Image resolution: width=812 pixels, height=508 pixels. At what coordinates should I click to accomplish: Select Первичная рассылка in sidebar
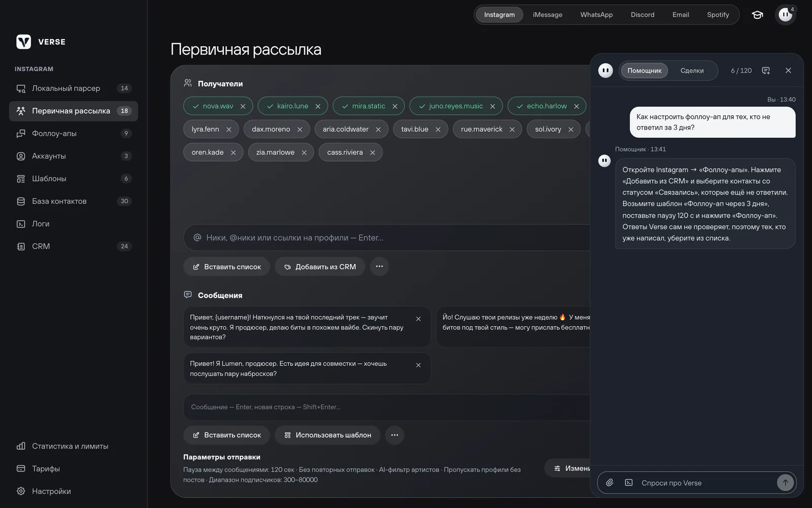(x=74, y=111)
